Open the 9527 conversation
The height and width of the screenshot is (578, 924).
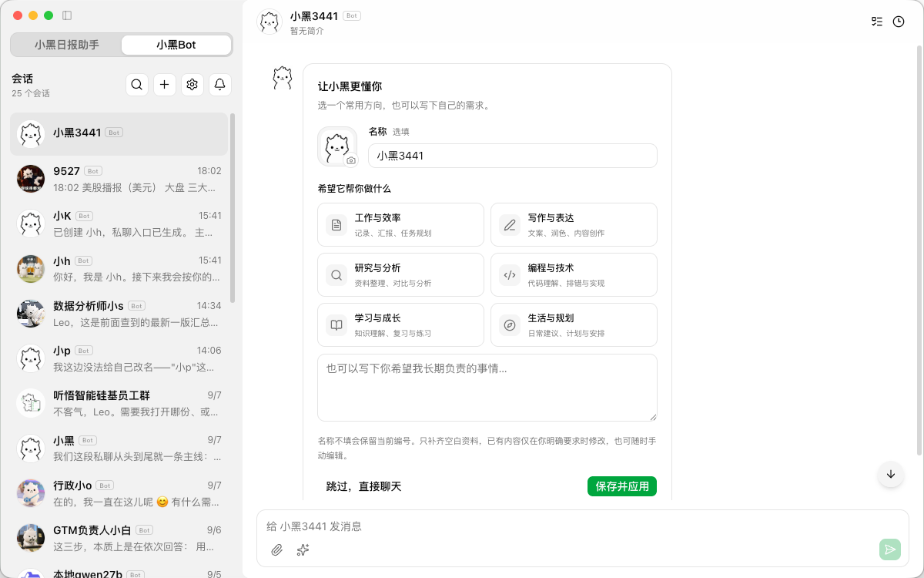pyautogui.click(x=119, y=179)
